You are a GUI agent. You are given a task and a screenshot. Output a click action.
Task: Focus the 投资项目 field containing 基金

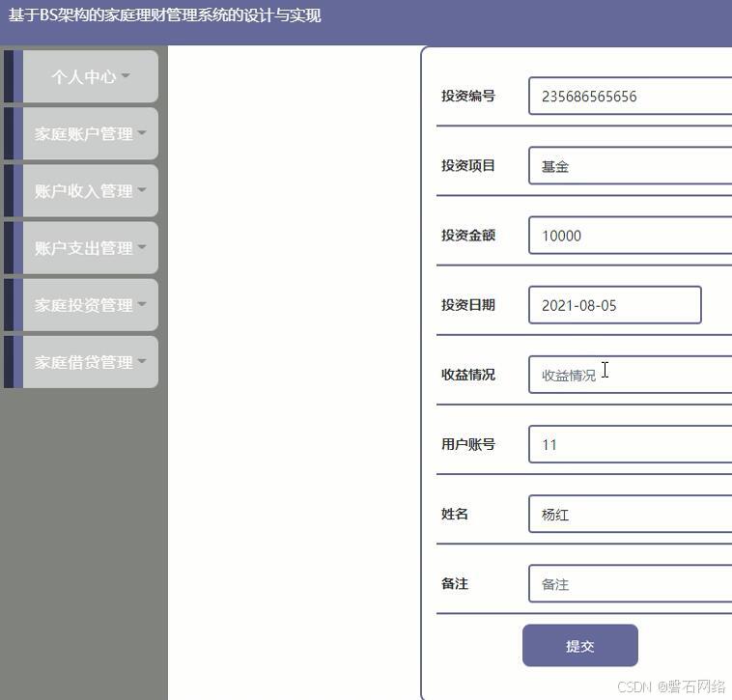pos(631,166)
